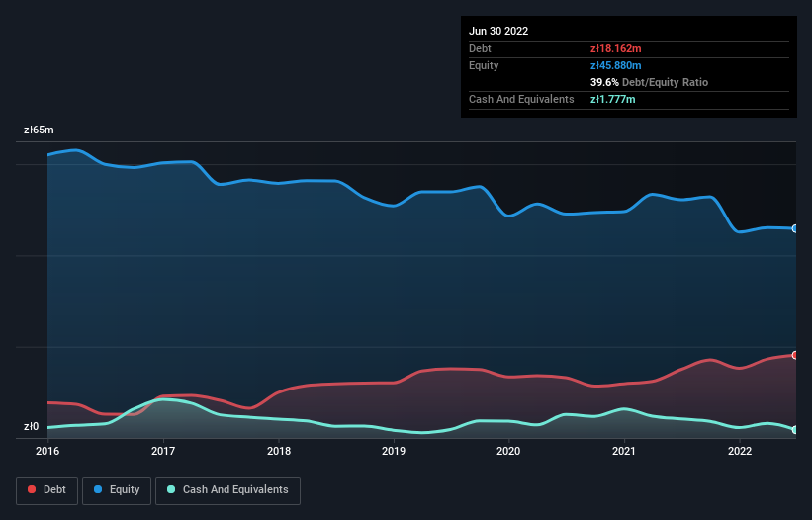Toggle the Equity series legend button
812x520 pixels.
pyautogui.click(x=117, y=490)
